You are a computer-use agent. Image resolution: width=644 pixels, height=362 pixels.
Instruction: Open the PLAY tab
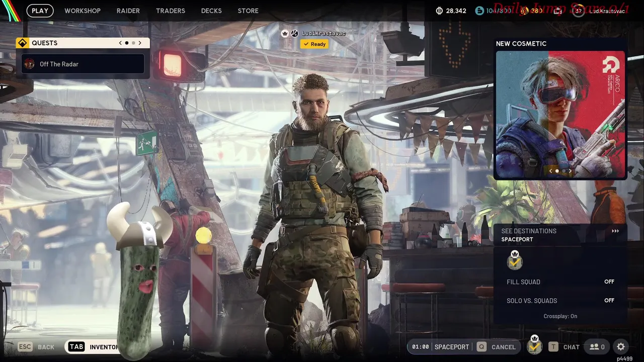point(40,11)
